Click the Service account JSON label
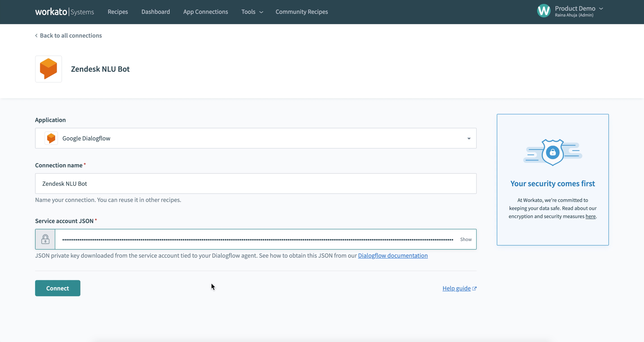Viewport: 644px width, 342px height. tap(64, 221)
